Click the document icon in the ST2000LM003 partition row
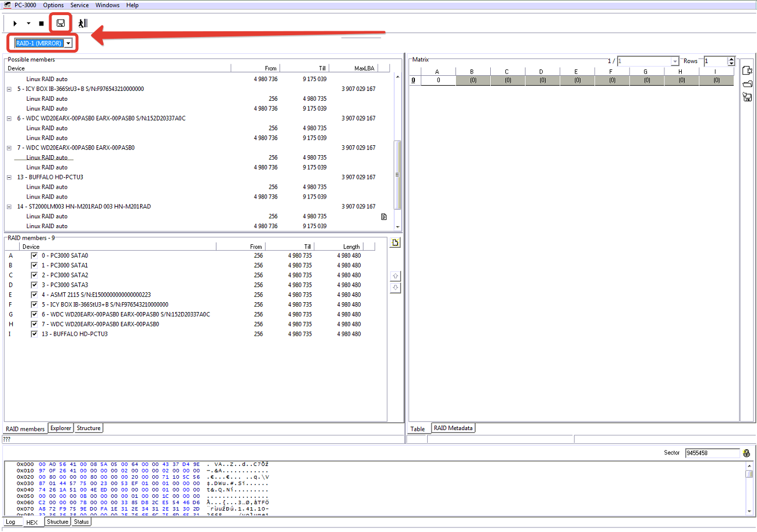This screenshot has width=757, height=532. tap(384, 217)
